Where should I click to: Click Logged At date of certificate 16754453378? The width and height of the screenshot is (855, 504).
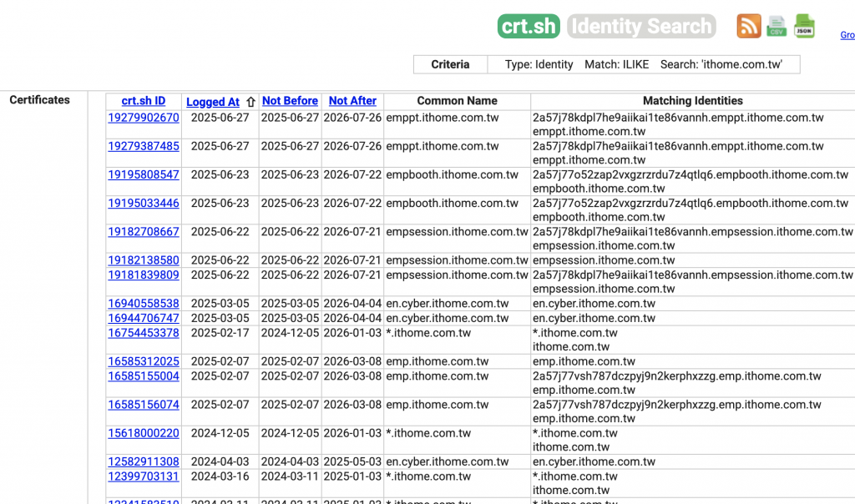[x=220, y=333]
